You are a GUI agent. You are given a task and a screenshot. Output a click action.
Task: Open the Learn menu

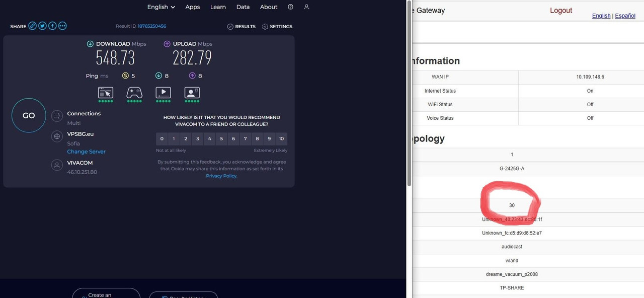click(x=218, y=7)
